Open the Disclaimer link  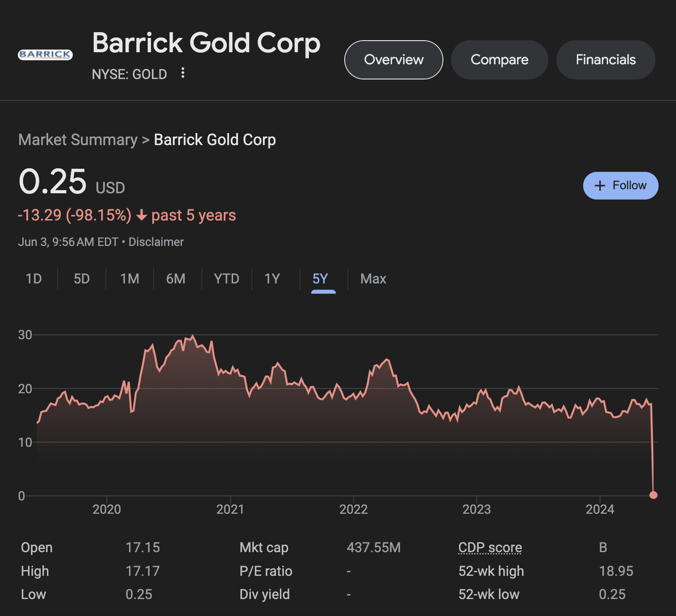pyautogui.click(x=156, y=242)
